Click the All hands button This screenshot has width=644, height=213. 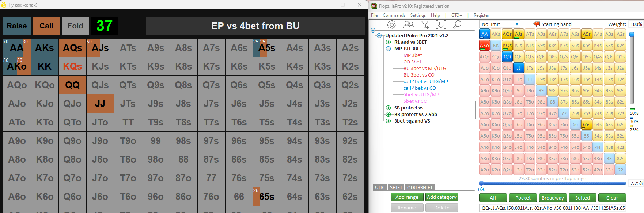pos(493,198)
